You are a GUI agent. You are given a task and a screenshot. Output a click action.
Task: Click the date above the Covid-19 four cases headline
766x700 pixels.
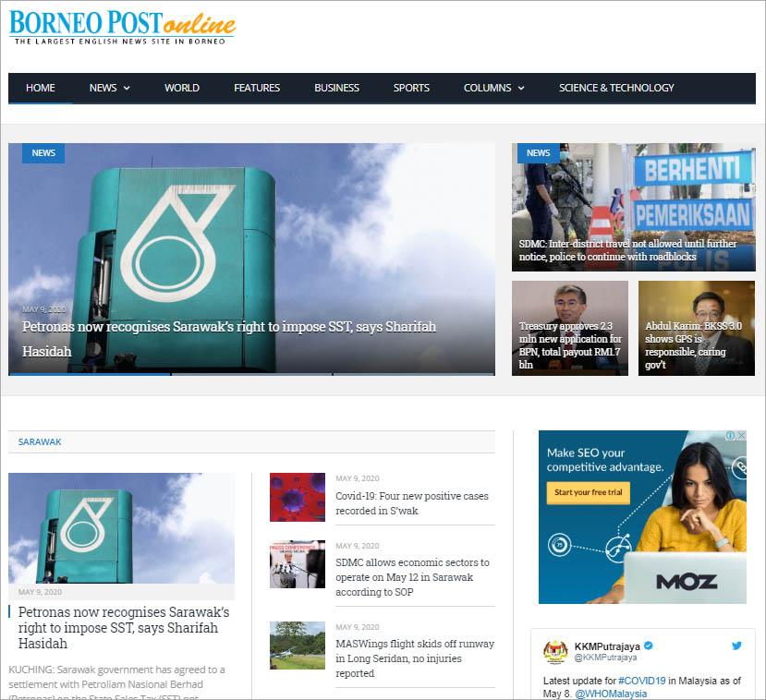pyautogui.click(x=358, y=478)
